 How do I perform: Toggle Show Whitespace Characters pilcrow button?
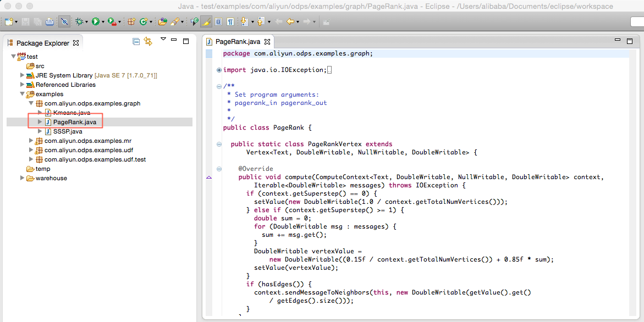[x=230, y=22]
